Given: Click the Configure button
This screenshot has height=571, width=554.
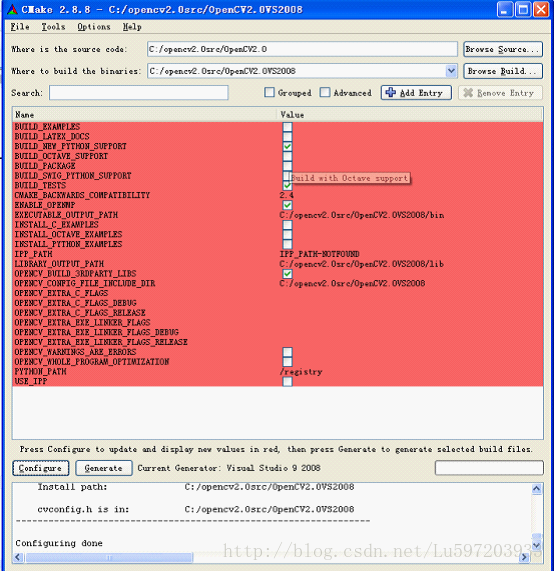Looking at the screenshot, I should pyautogui.click(x=40, y=468).
